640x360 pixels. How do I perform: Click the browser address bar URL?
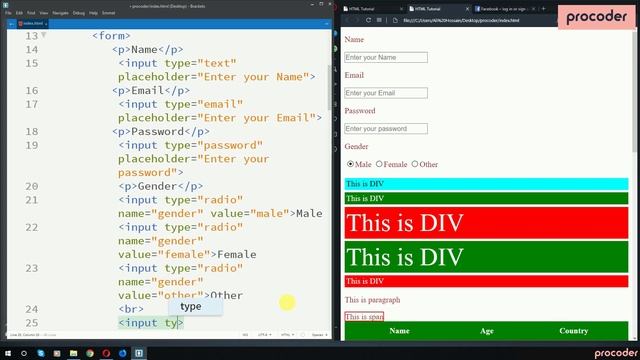pos(461,20)
